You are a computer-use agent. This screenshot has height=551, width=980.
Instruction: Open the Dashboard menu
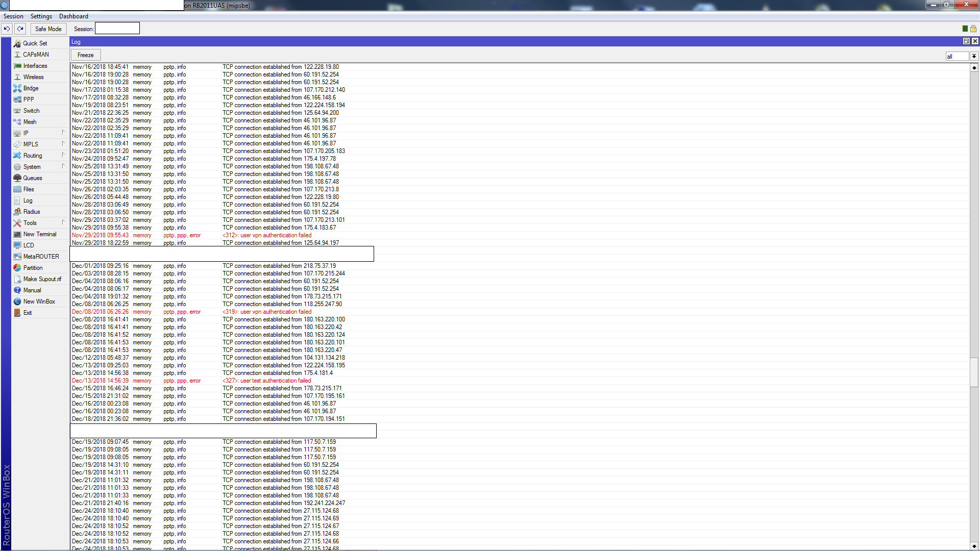(73, 16)
